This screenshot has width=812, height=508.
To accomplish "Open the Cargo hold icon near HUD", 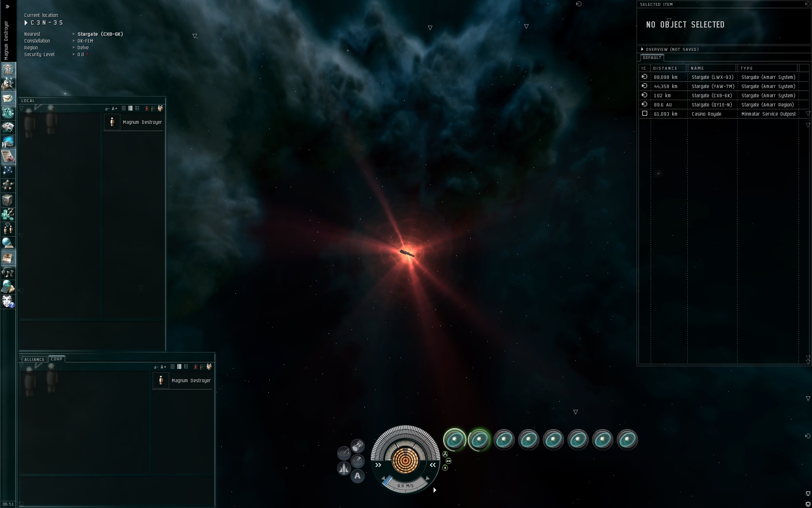I will coord(358,446).
